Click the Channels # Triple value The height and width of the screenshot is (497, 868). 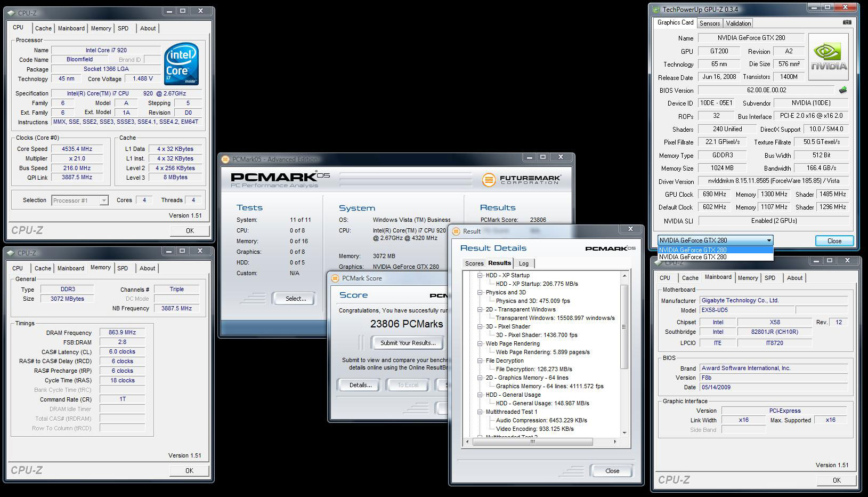(177, 290)
